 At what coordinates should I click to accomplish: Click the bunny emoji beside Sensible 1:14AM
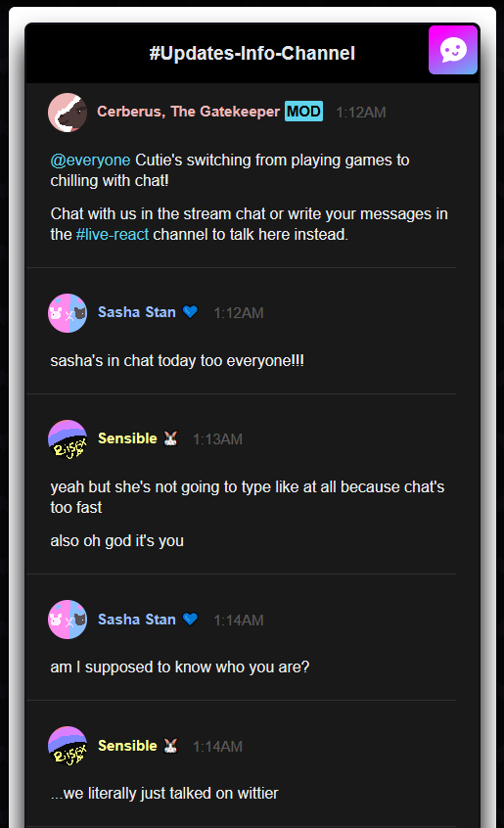(170, 746)
